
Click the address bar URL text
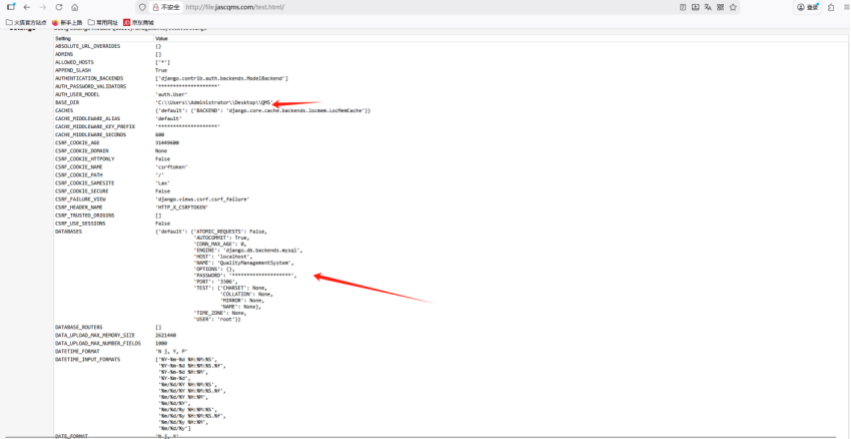(226, 7)
